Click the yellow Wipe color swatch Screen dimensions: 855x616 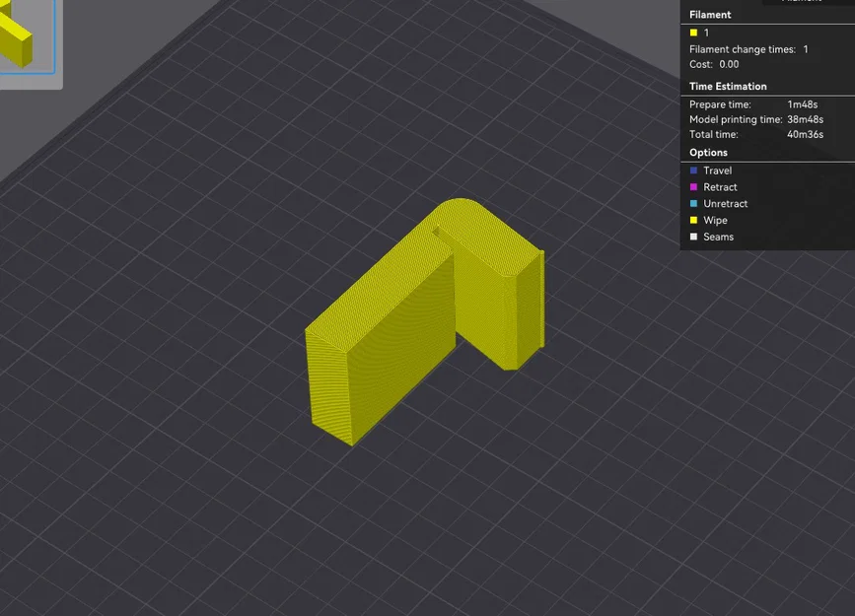point(693,220)
